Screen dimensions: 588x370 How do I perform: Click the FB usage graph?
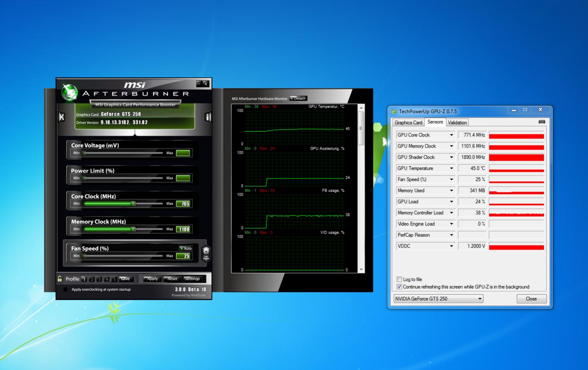tap(294, 211)
